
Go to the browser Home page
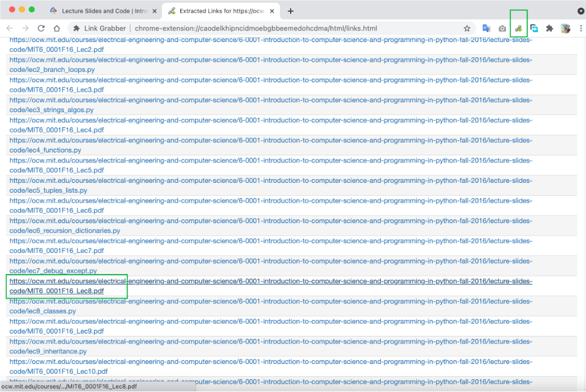pos(57,29)
